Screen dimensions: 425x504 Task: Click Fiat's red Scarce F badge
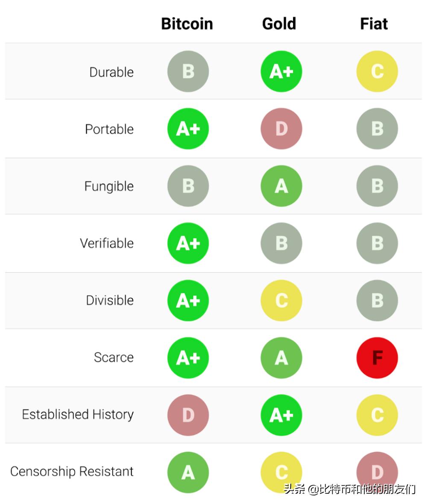point(377,358)
